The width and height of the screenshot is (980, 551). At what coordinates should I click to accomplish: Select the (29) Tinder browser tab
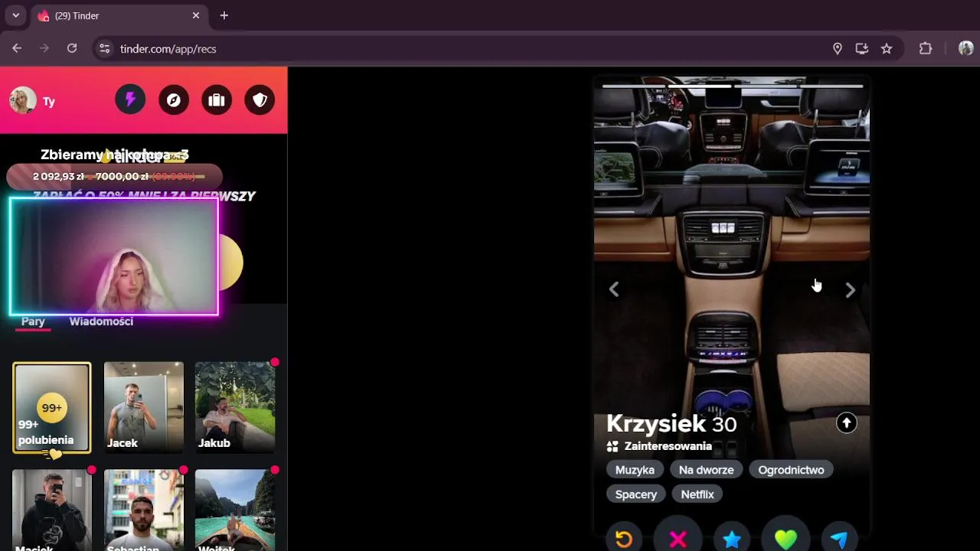tap(119, 15)
